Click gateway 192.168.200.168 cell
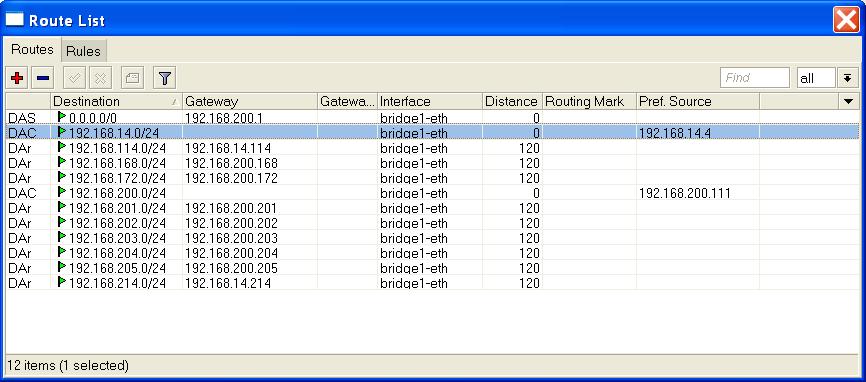866x382 pixels. (x=250, y=163)
